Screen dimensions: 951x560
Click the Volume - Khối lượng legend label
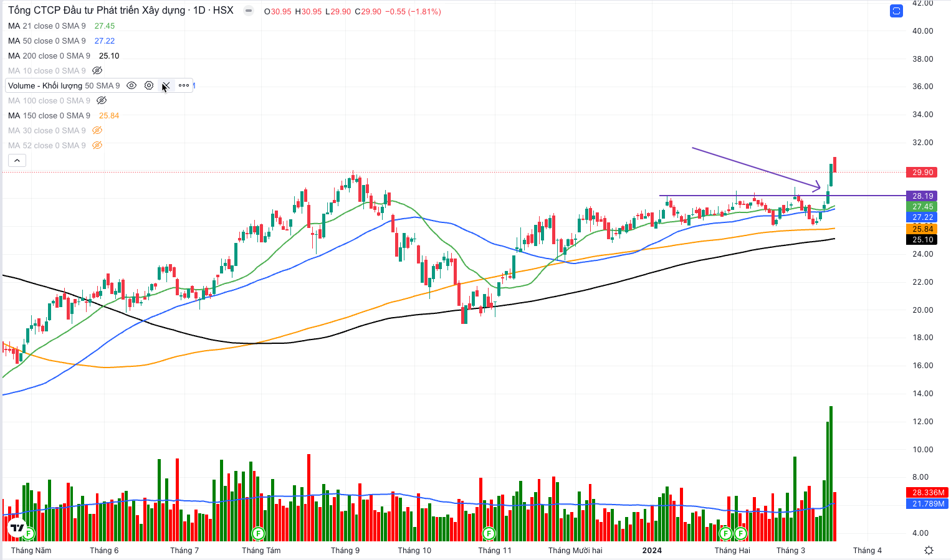point(45,85)
